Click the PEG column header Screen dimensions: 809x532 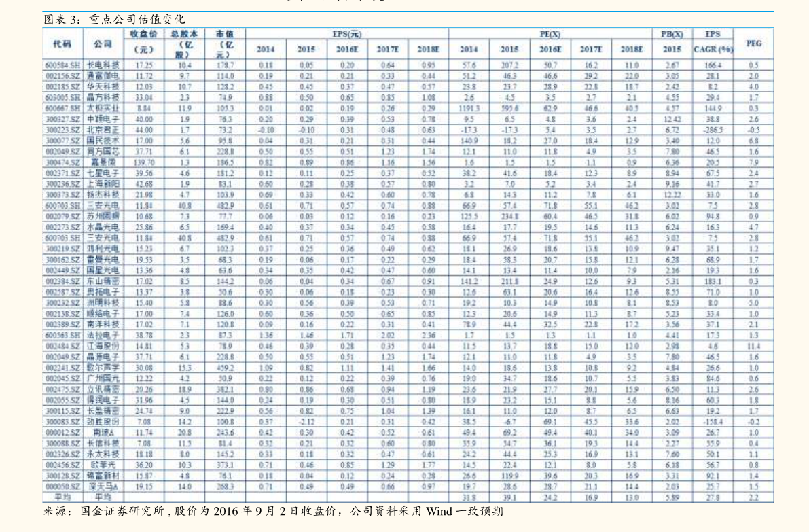[753, 43]
